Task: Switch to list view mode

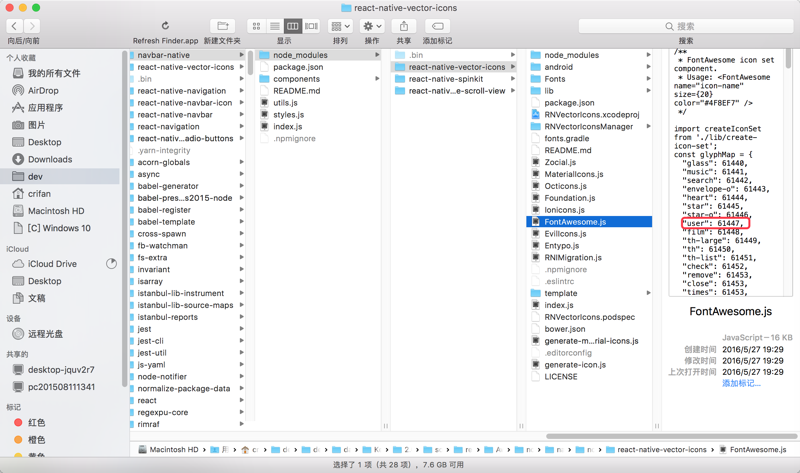Action: coord(274,26)
